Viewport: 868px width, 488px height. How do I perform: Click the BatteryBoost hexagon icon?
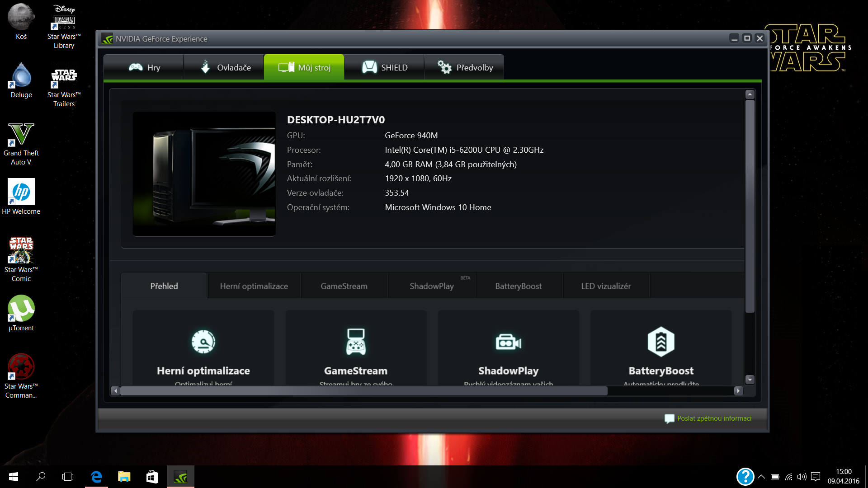660,342
